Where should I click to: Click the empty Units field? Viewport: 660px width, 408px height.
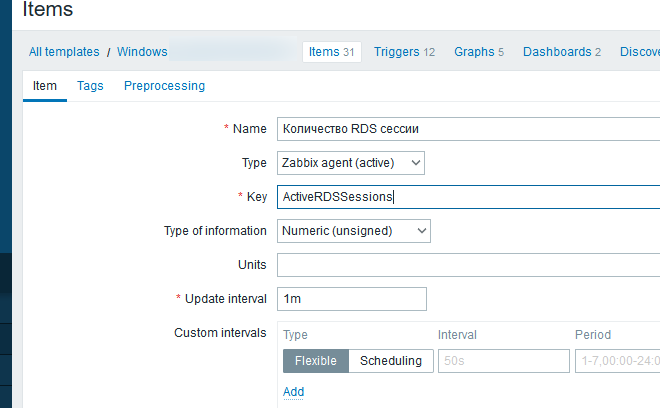pos(468,265)
